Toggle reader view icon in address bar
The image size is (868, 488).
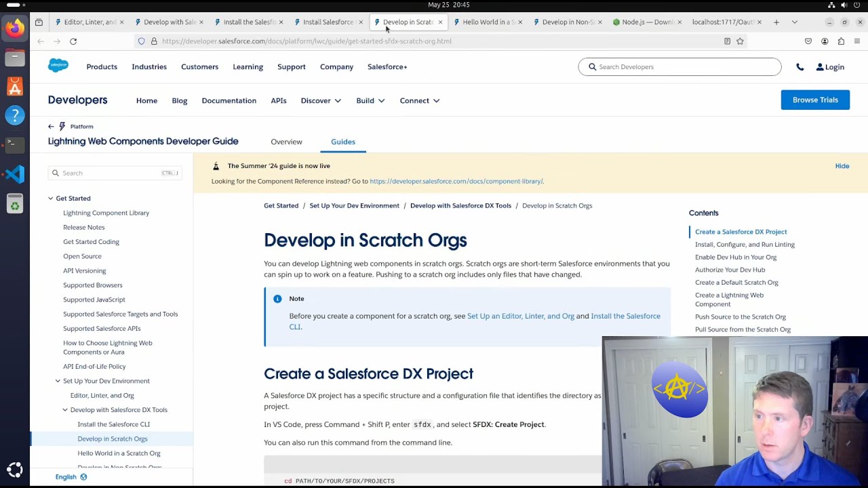click(x=727, y=41)
